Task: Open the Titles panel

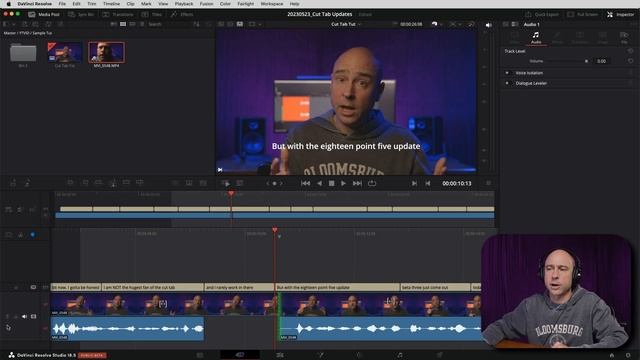Action: [x=152, y=14]
